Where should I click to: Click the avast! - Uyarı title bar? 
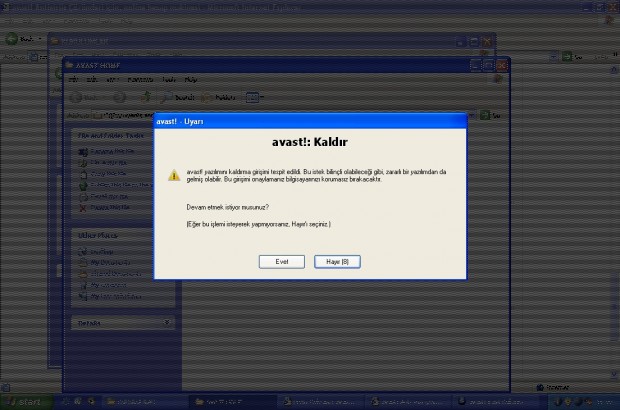pos(310,121)
